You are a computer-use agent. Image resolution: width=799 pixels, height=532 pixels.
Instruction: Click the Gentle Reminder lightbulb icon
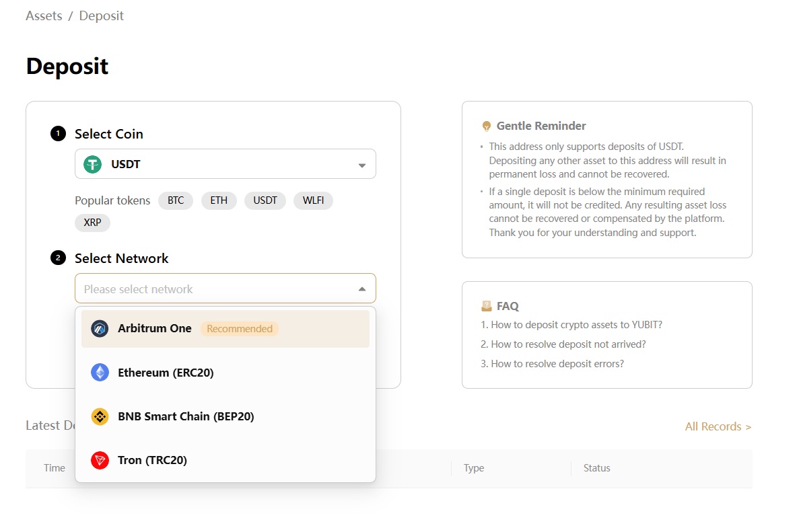[x=487, y=126]
